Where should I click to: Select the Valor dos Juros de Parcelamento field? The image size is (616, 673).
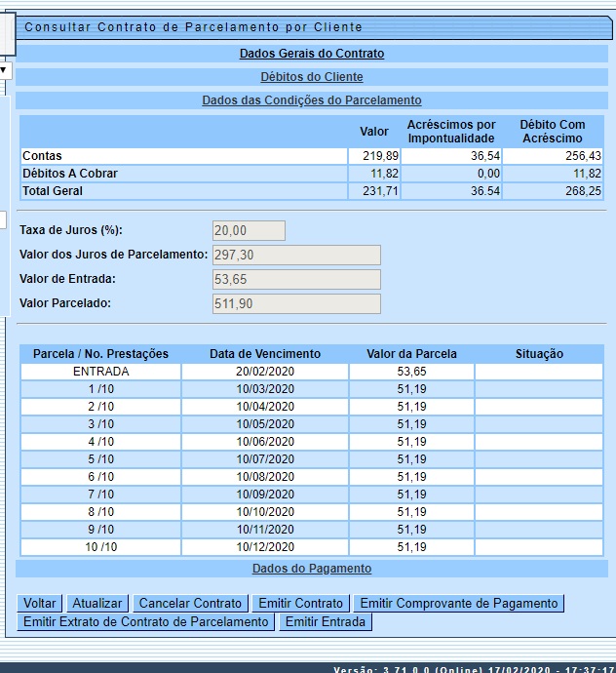tap(295, 256)
